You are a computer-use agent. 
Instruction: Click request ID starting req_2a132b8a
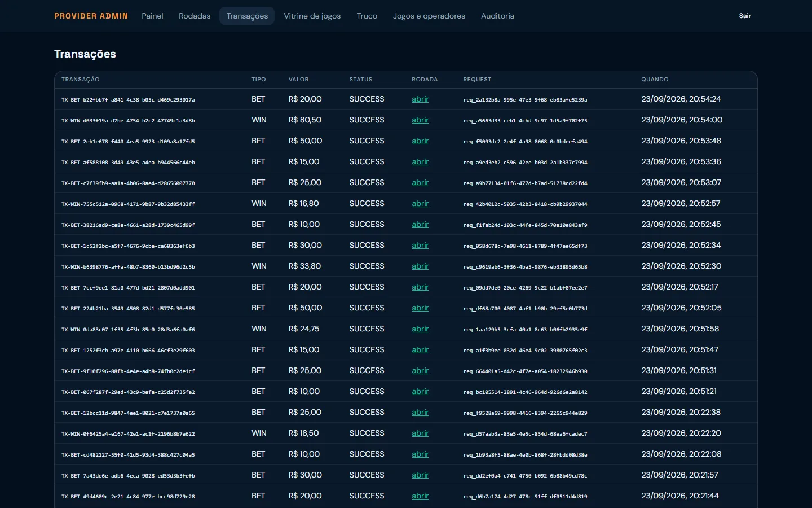pos(526,100)
